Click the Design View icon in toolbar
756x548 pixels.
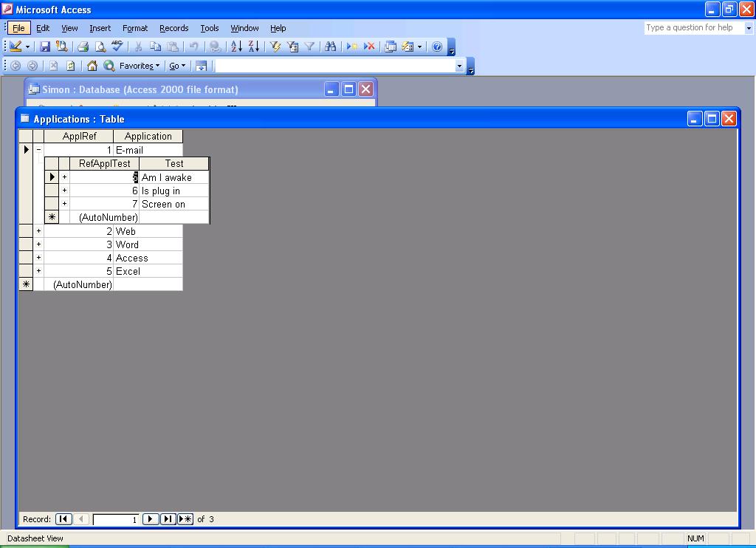click(16, 47)
